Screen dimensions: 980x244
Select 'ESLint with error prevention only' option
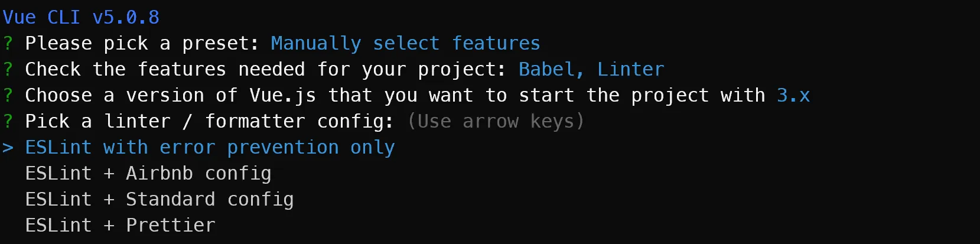[x=210, y=147]
